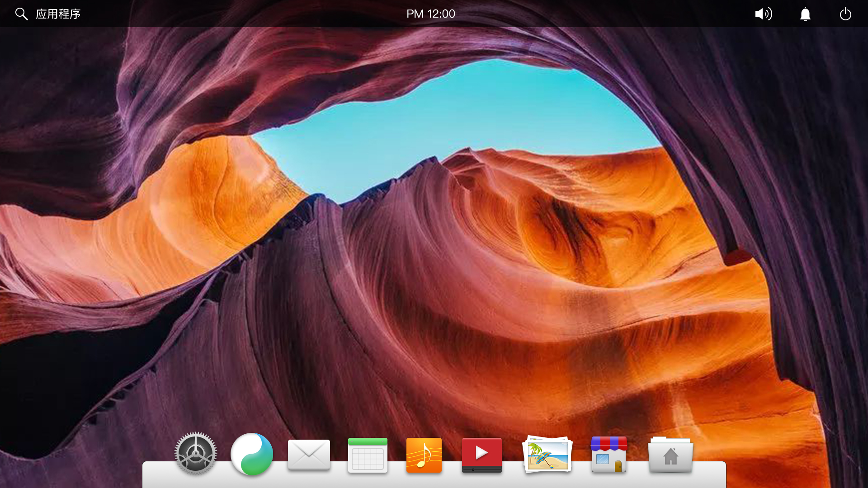Open the red Videos player app
Viewport: 868px width, 488px height.
(481, 455)
